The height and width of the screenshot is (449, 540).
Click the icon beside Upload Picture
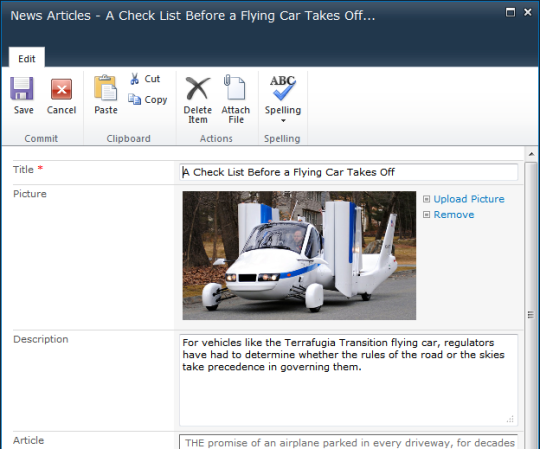point(426,199)
